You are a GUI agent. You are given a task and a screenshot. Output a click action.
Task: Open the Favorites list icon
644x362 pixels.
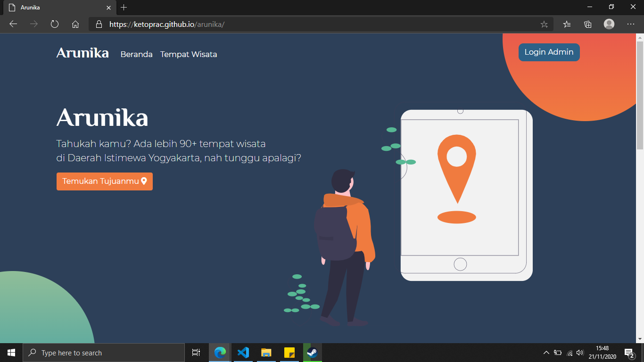(x=567, y=24)
